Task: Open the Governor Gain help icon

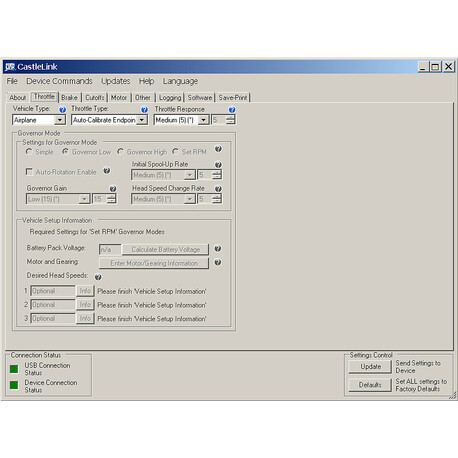Action: click(x=113, y=189)
